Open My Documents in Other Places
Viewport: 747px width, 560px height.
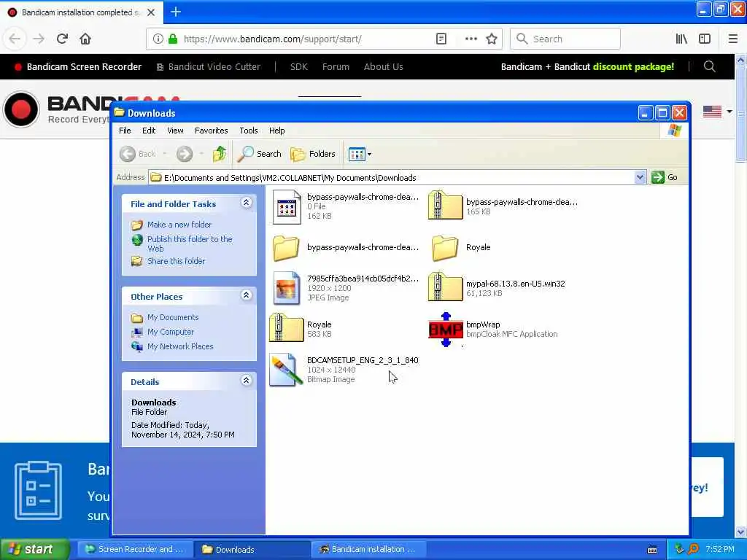(172, 317)
